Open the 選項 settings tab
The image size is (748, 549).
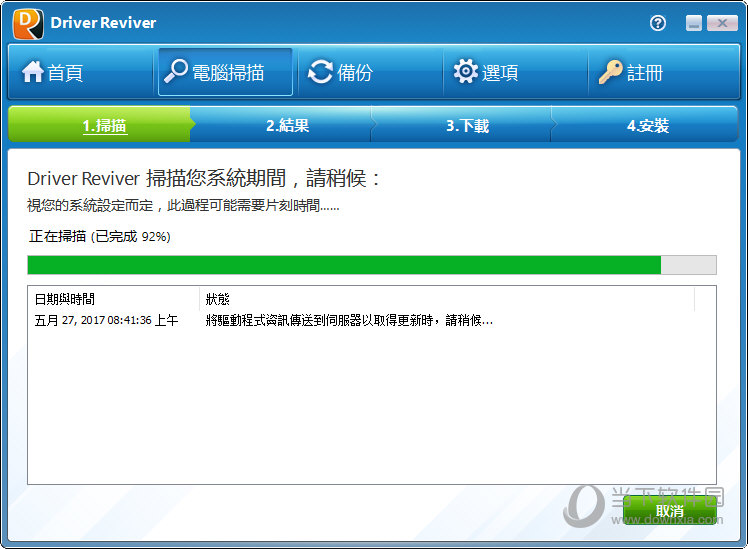click(515, 72)
